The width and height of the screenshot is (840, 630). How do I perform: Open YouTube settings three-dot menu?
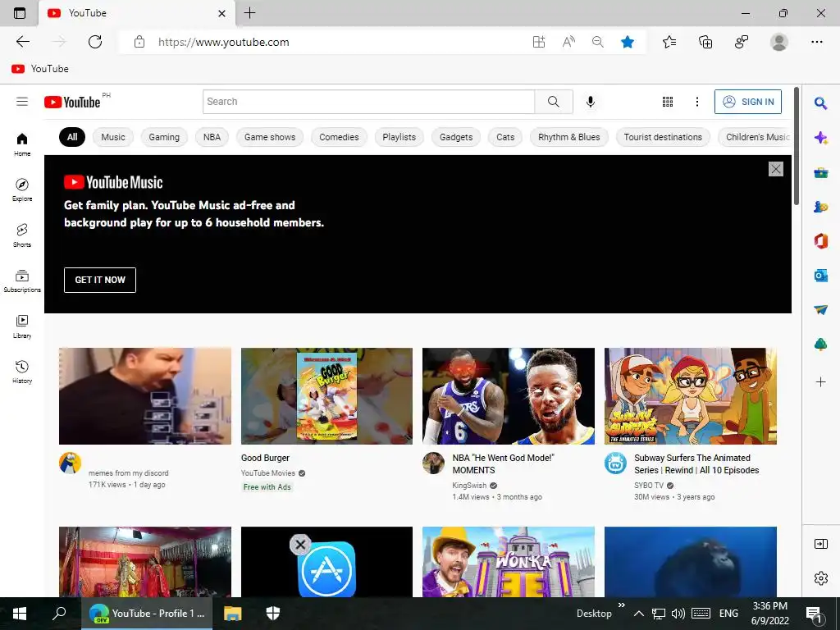(697, 102)
